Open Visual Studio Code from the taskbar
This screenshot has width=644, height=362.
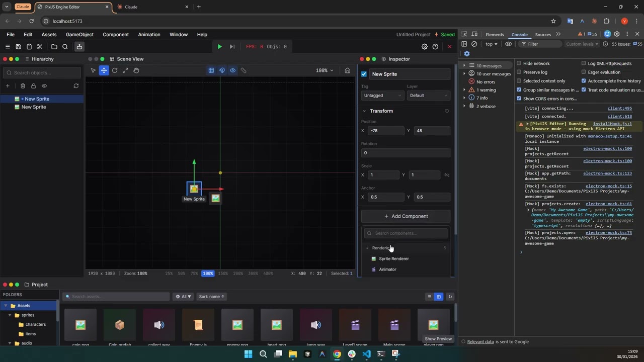coord(366,354)
